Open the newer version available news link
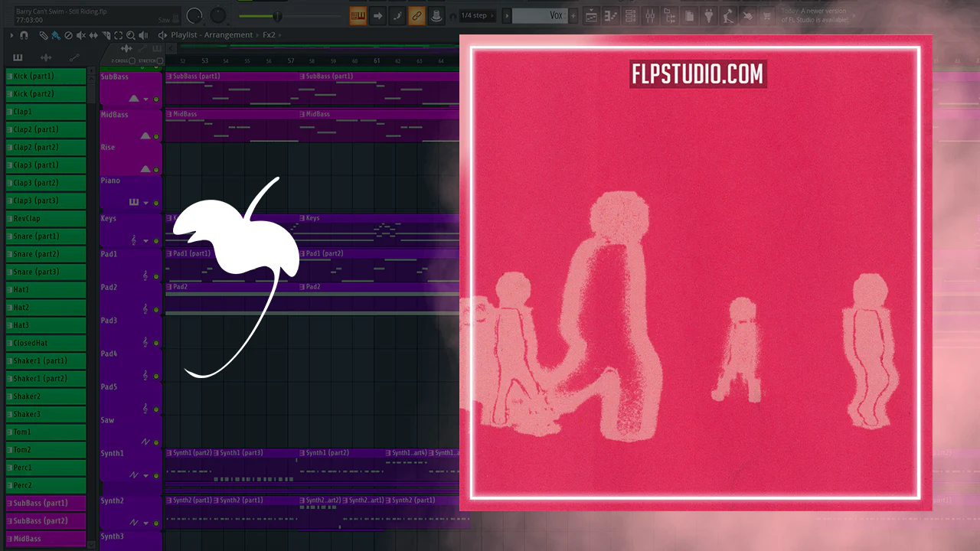The image size is (980, 551). pos(814,15)
